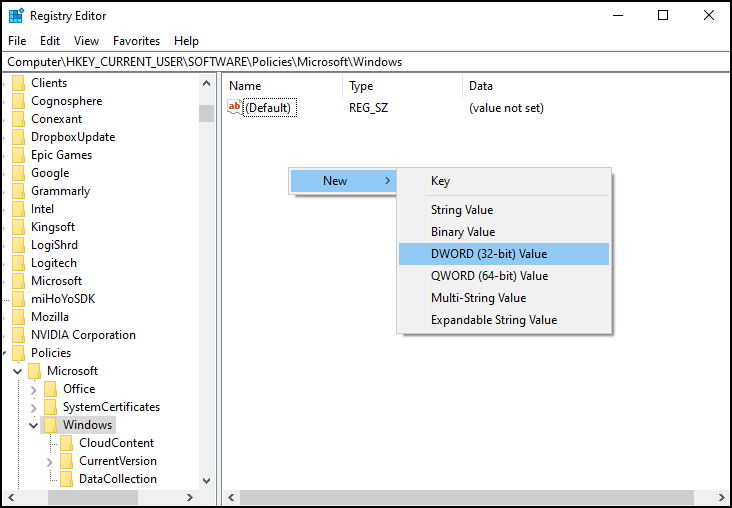The height and width of the screenshot is (508, 732).
Task: Select the top-level Microsoft key label
Action: coord(56,281)
